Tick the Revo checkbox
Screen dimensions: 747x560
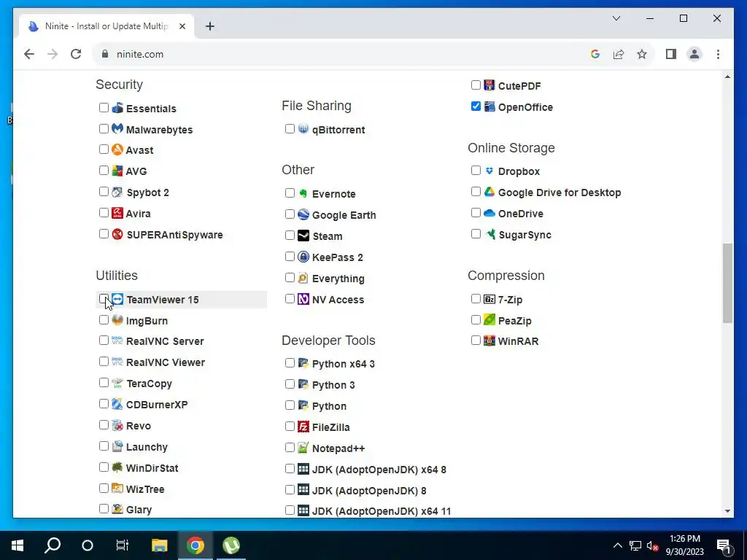(x=104, y=425)
